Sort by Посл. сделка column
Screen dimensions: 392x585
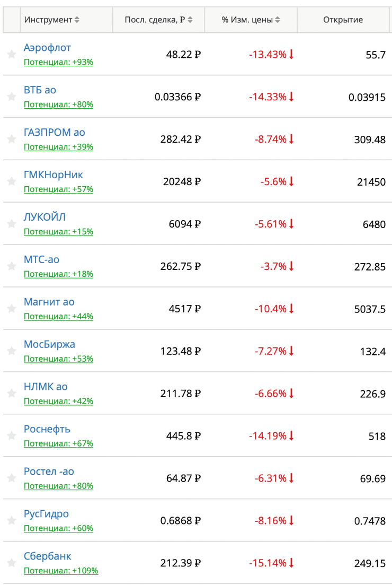pyautogui.click(x=158, y=20)
